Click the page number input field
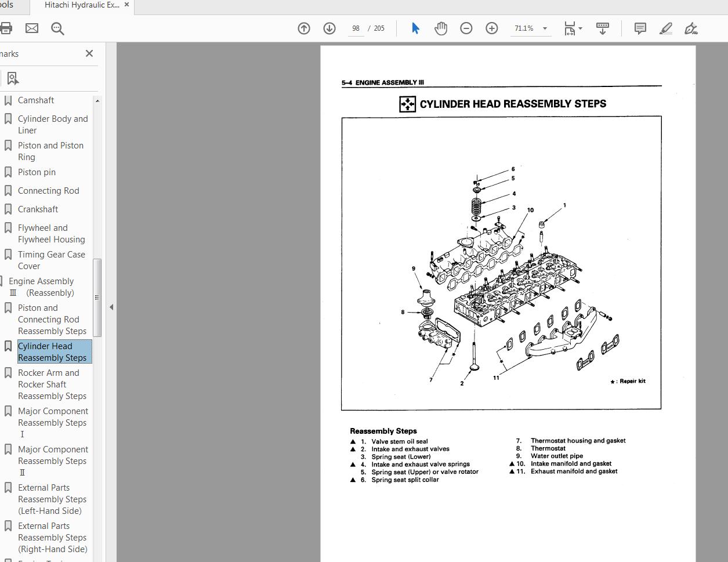The width and height of the screenshot is (728, 562). 356,28
